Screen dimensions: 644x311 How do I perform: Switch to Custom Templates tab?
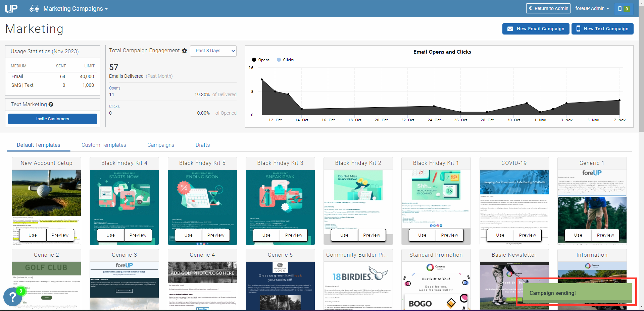click(x=104, y=145)
